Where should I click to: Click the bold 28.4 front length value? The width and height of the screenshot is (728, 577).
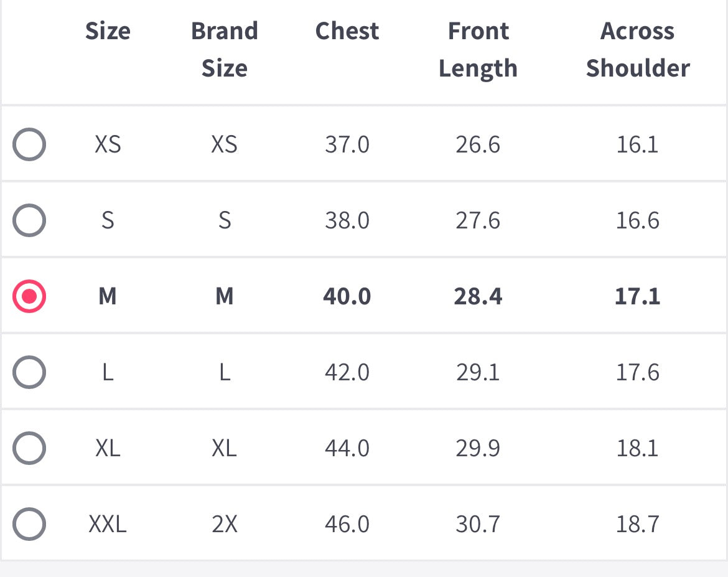tap(478, 296)
